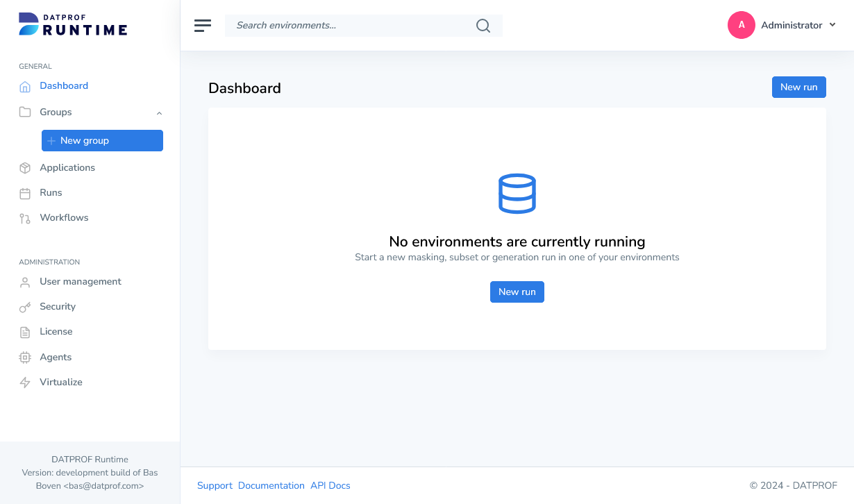Viewport: 854px width, 504px height.
Task: Open the Runs page
Action: click(51, 192)
